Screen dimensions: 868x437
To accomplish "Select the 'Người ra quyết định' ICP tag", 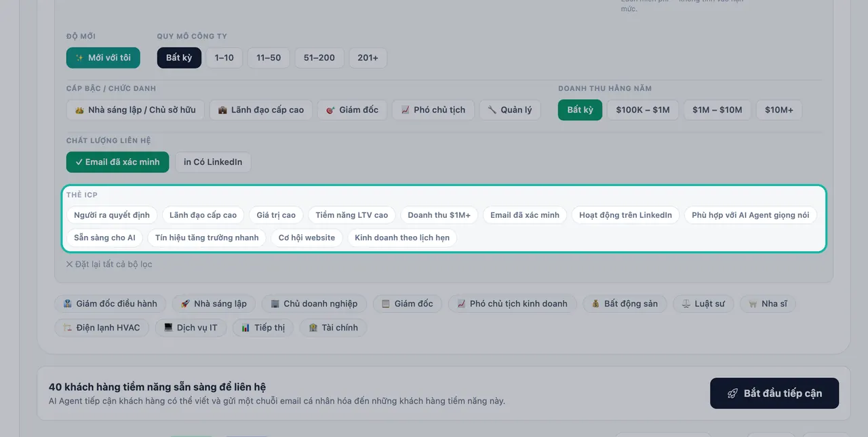I will [112, 215].
